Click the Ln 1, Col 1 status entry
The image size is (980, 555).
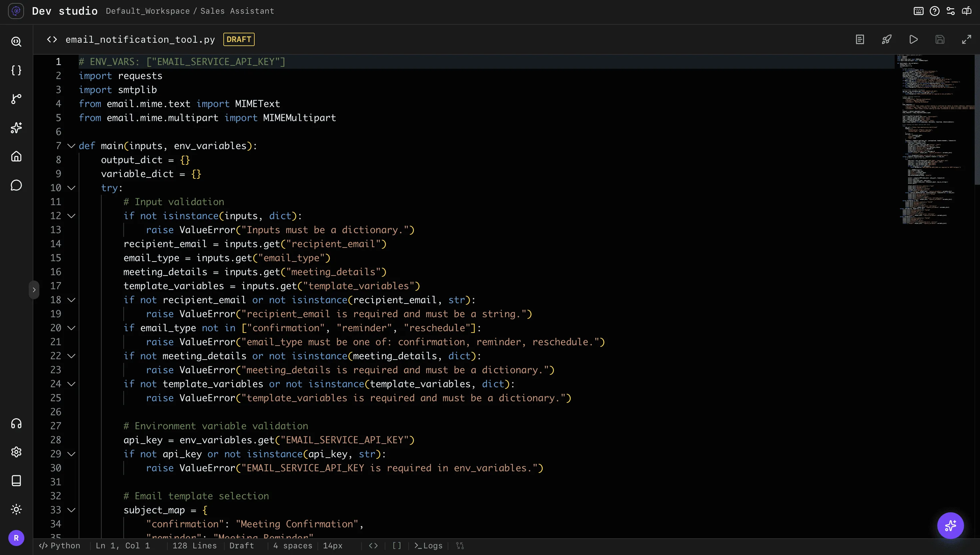click(x=123, y=545)
